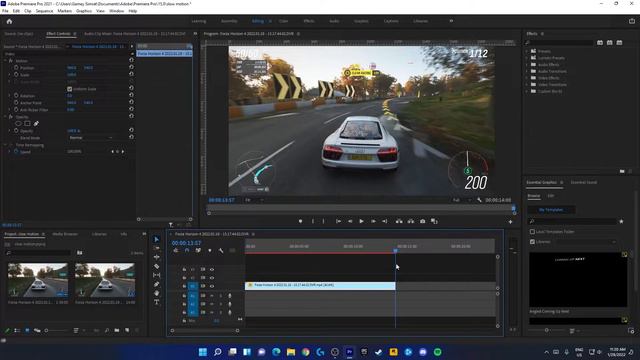Open the Media Browser tab
This screenshot has width=640, height=360.
65,234
